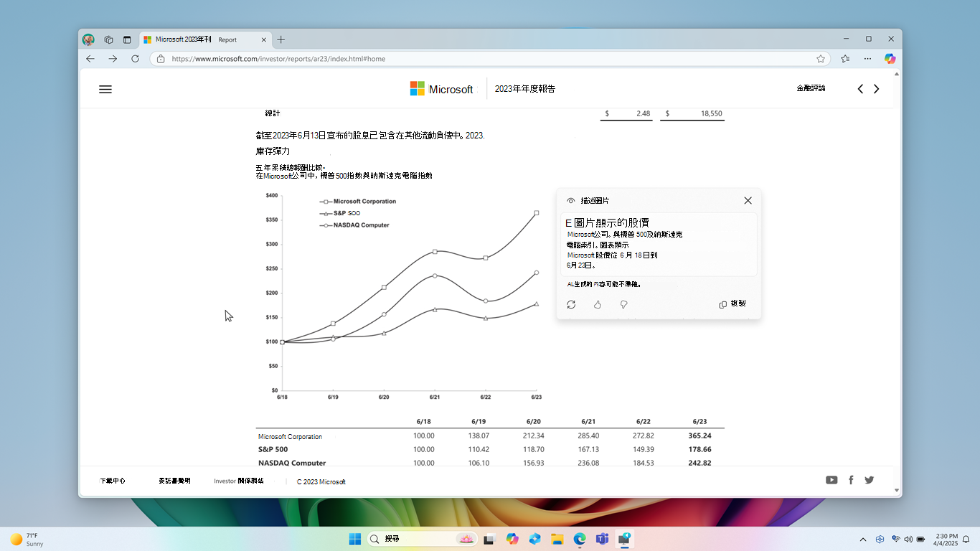Regenerate the image description

coord(571,304)
